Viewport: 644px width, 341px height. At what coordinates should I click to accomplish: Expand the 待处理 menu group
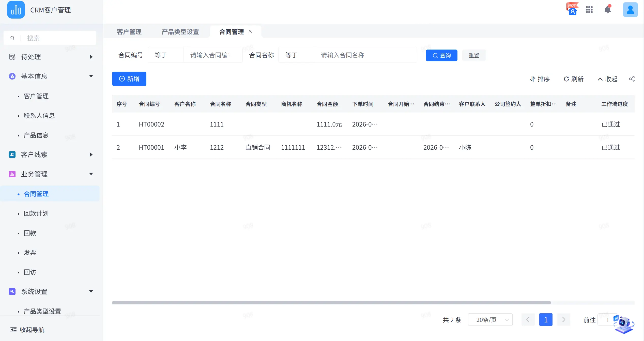click(50, 57)
